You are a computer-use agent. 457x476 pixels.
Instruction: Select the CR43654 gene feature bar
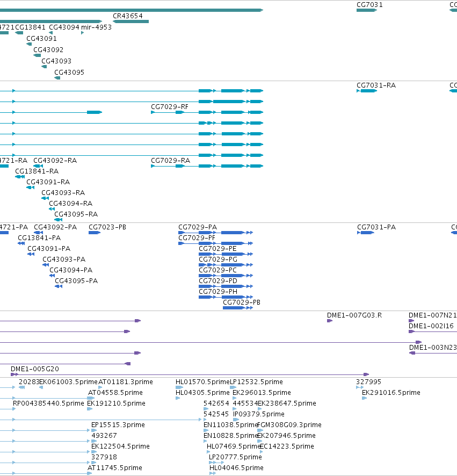pos(131,21)
